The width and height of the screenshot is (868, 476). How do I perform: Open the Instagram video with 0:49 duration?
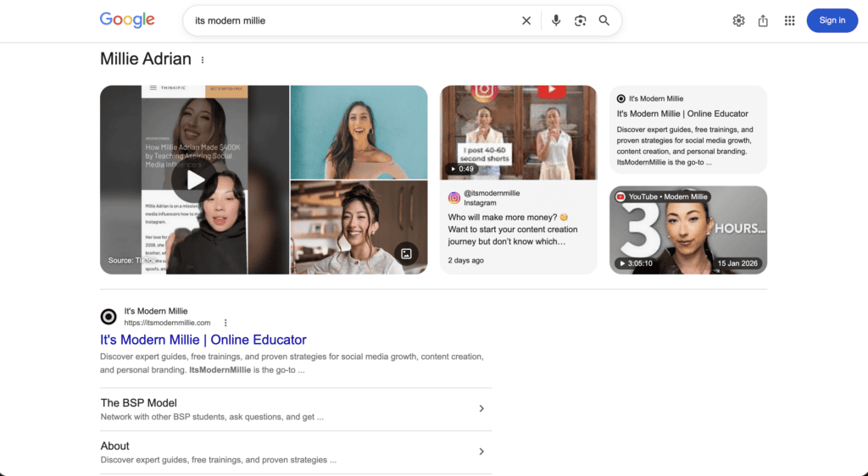[518, 132]
